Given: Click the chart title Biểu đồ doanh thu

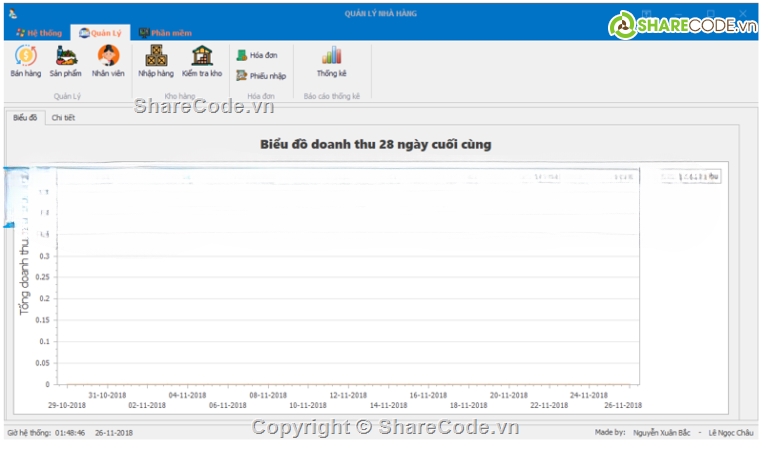Looking at the screenshot, I should [x=376, y=144].
